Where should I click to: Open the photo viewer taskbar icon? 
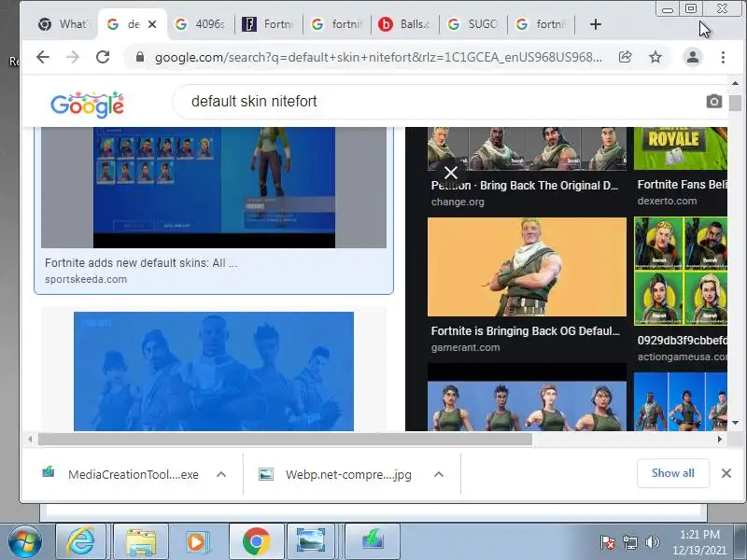pyautogui.click(x=311, y=541)
